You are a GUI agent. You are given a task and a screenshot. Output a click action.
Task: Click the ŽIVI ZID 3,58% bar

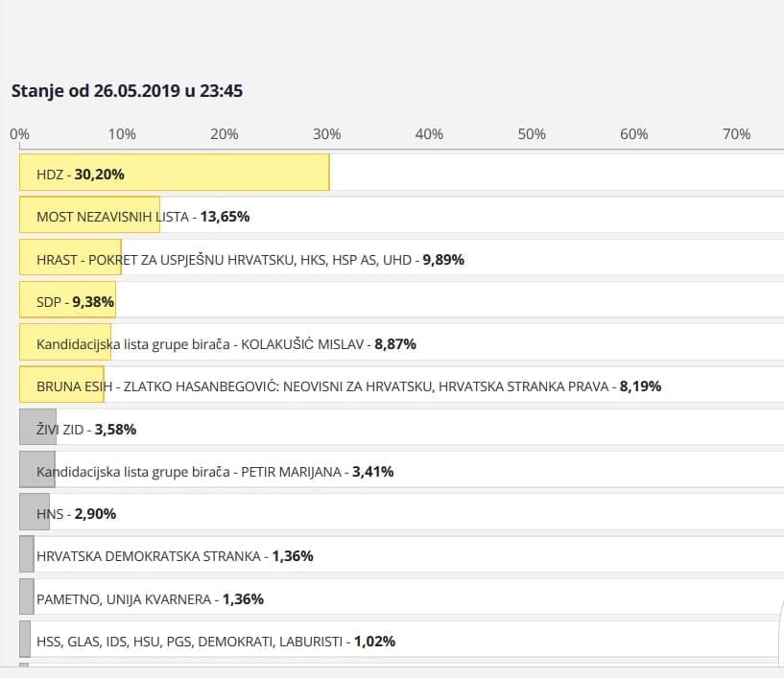click(37, 429)
